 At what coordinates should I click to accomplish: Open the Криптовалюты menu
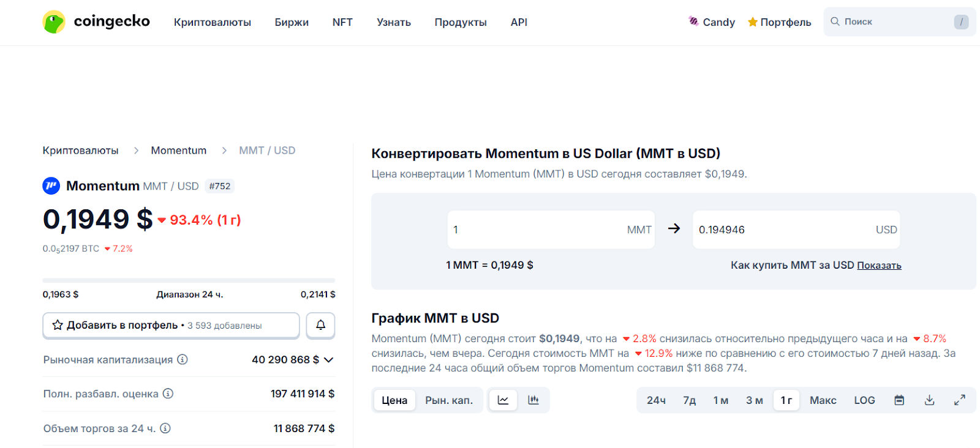click(x=212, y=22)
